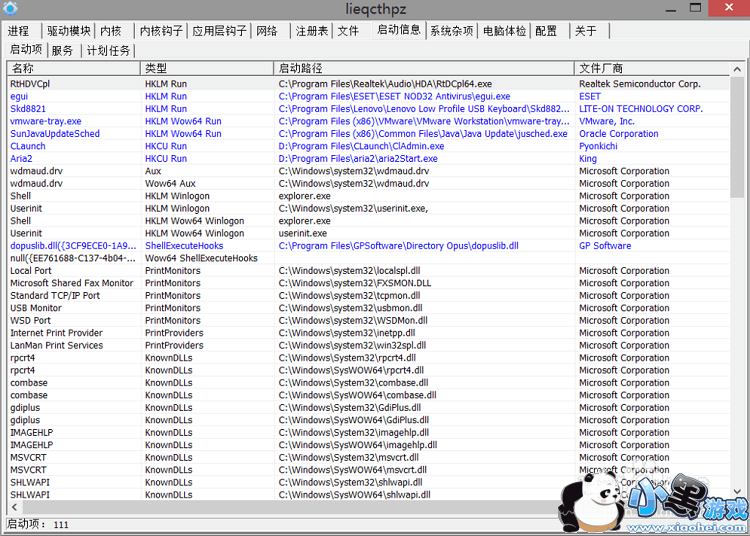Screen dimensions: 750x536
Task: Click the jusched.exe path cell
Action: pos(423,133)
